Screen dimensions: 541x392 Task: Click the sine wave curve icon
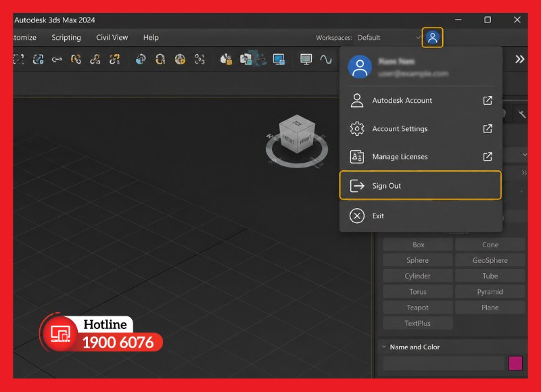[x=325, y=59]
